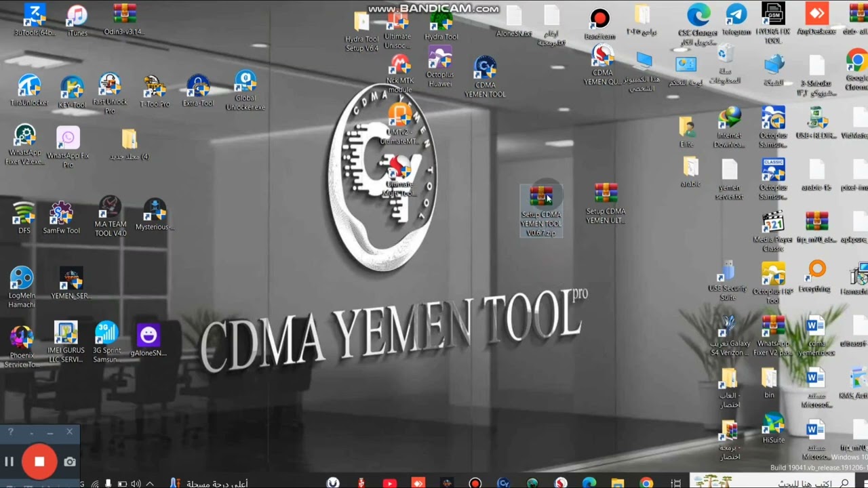This screenshot has height=488, width=868.
Task: Open the TiraUnlocker shortcut
Action: pyautogui.click(x=28, y=91)
